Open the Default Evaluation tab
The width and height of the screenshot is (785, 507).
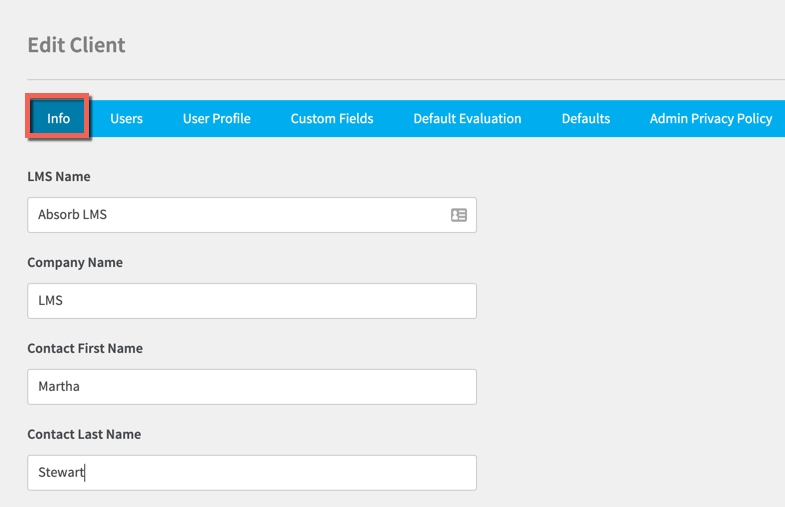tap(467, 119)
